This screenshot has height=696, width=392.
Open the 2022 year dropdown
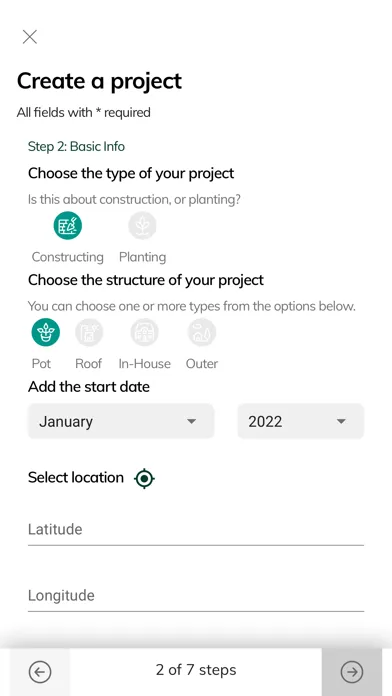[301, 421]
